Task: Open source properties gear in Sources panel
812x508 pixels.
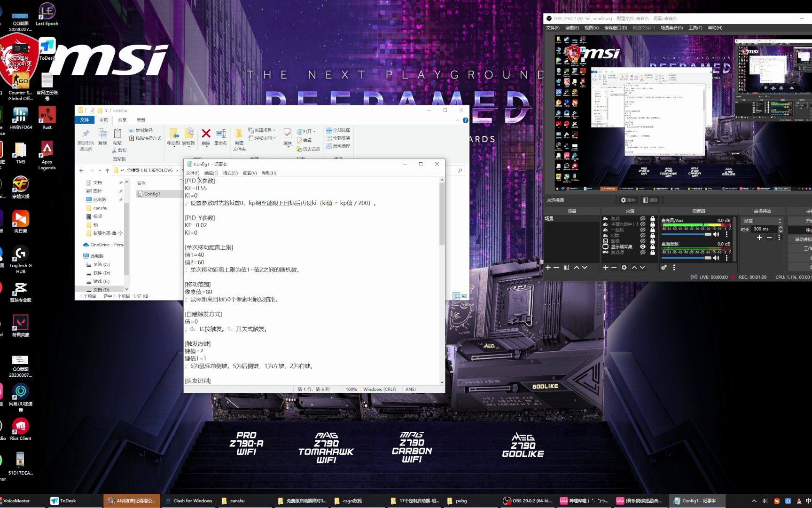Action: click(x=624, y=267)
